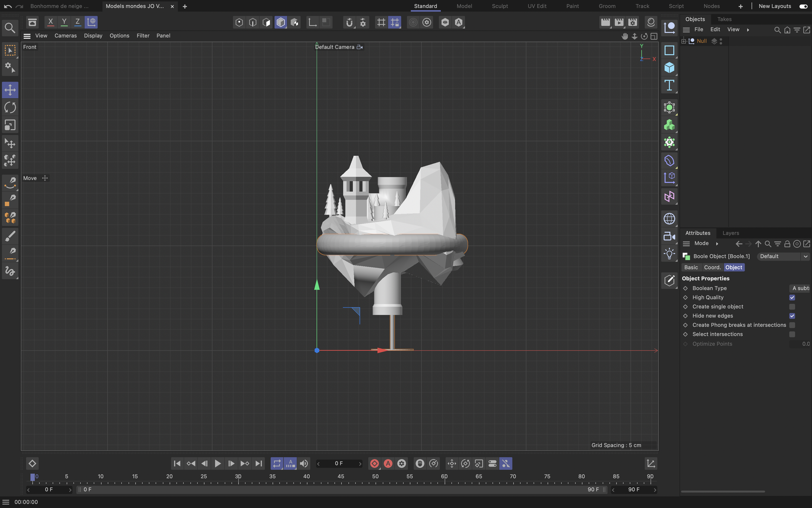
Task: Open the search magnifier at top left
Action: pyautogui.click(x=10, y=28)
